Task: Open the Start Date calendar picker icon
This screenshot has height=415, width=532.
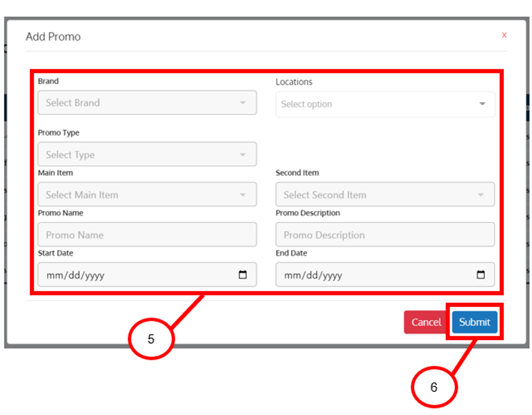Action: (243, 275)
